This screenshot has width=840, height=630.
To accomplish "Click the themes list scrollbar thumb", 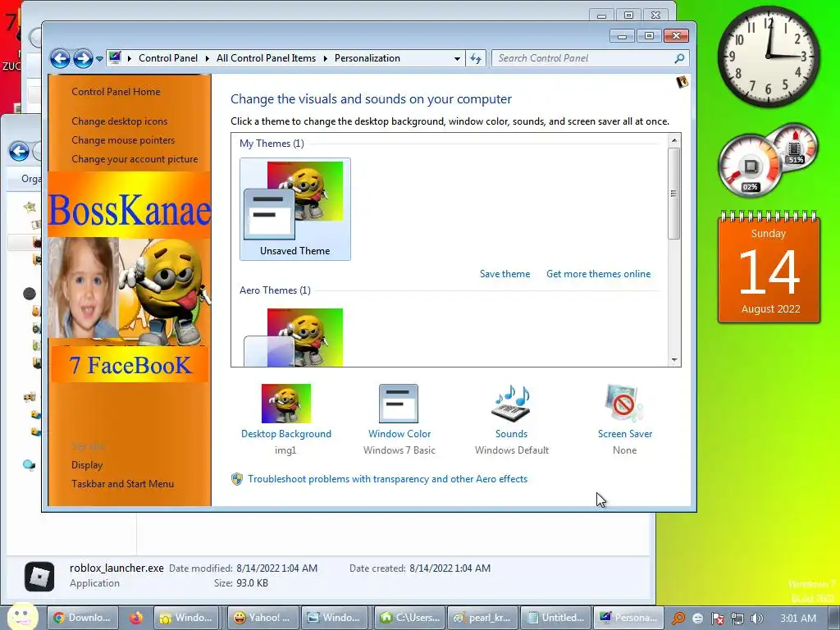I will [674, 194].
